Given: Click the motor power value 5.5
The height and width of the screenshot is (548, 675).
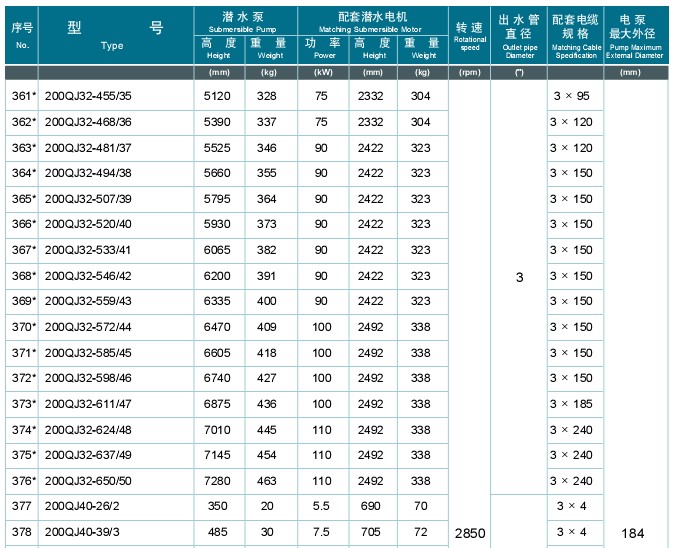Looking at the screenshot, I should pos(321,507).
